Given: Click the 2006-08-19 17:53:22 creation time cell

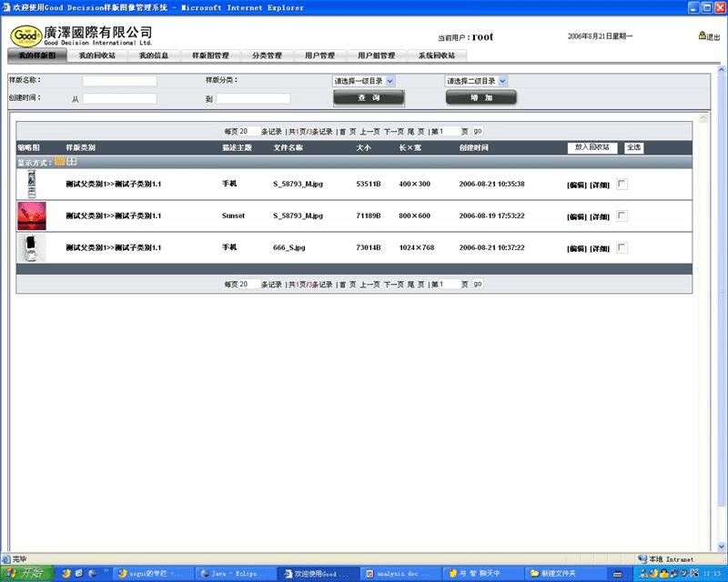Looking at the screenshot, I should (x=491, y=216).
